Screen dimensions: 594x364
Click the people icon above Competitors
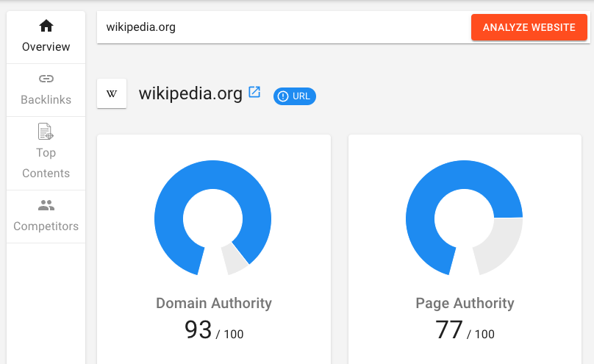(x=46, y=205)
